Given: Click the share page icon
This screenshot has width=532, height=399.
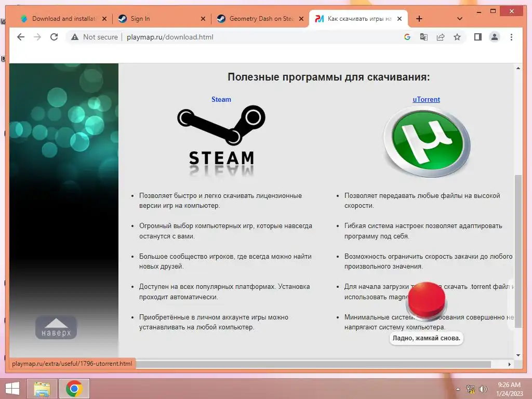Looking at the screenshot, I should point(441,37).
